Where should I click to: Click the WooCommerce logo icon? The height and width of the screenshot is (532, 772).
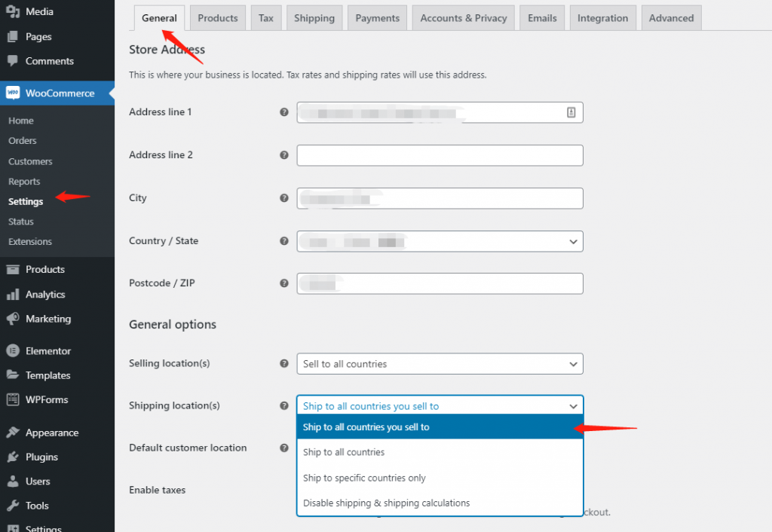point(13,93)
